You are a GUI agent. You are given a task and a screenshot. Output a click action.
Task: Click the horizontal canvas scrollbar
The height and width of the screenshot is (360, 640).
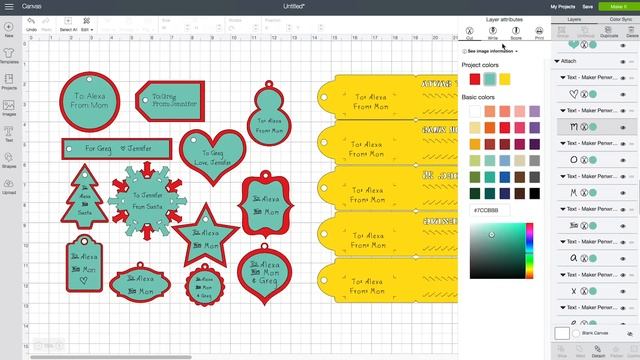[x=111, y=357]
